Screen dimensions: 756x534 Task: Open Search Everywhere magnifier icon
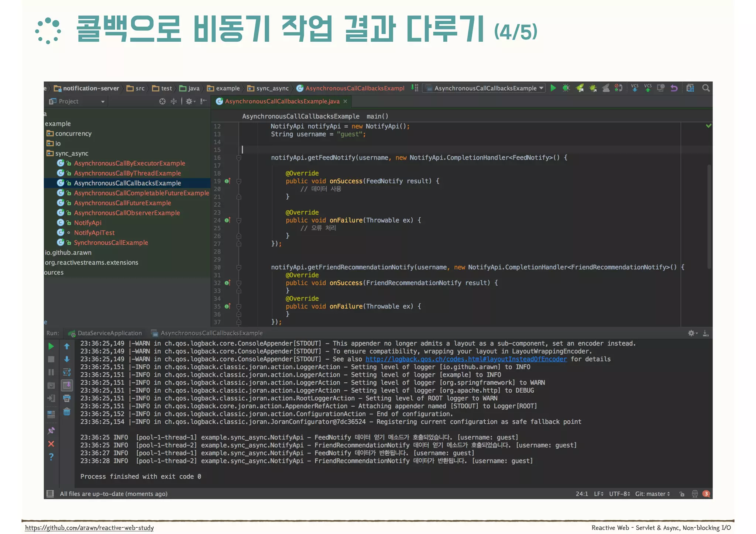706,88
